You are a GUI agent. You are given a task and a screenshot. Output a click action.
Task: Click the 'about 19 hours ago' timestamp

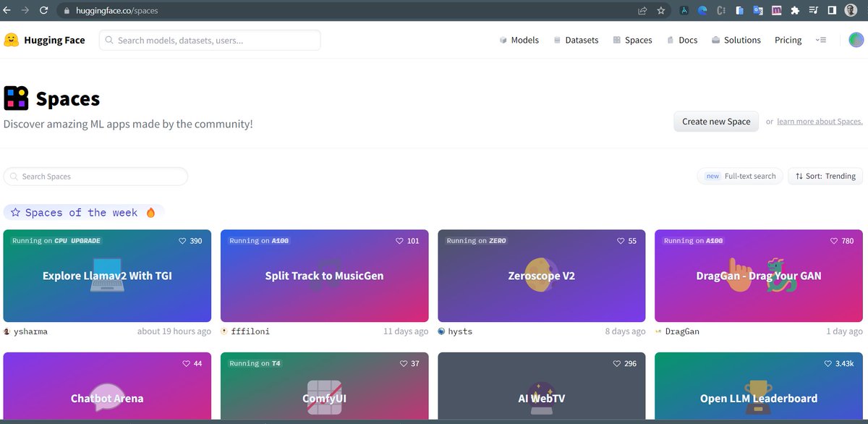coord(174,331)
